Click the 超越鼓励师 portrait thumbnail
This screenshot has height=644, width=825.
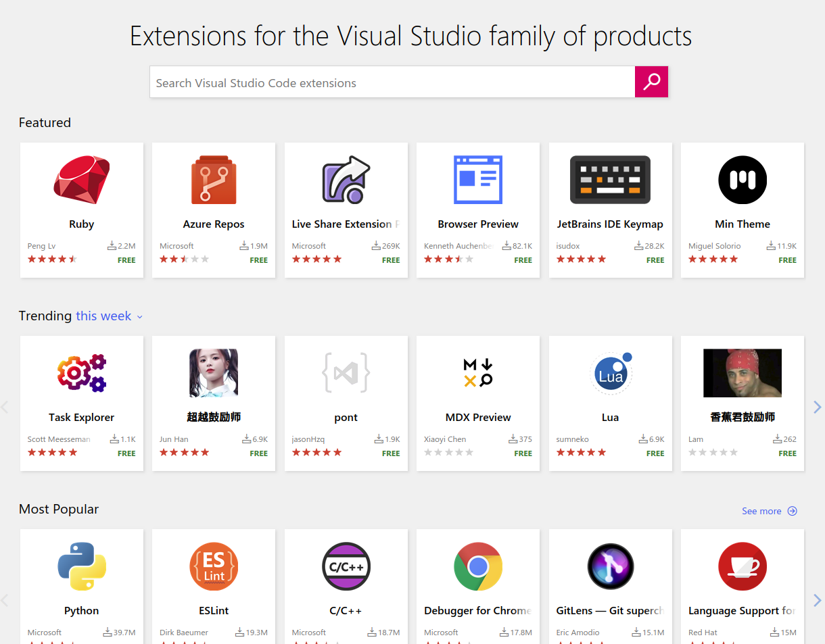[x=214, y=373]
